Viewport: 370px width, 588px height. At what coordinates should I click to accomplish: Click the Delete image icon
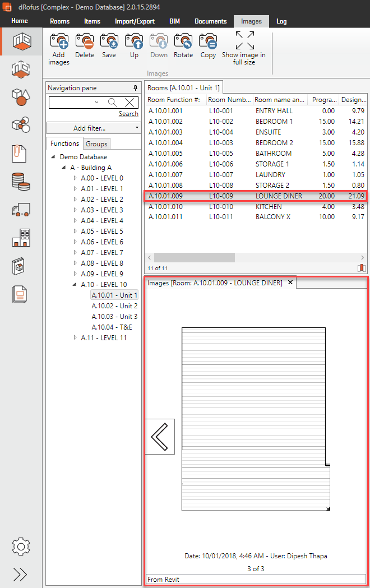(85, 43)
